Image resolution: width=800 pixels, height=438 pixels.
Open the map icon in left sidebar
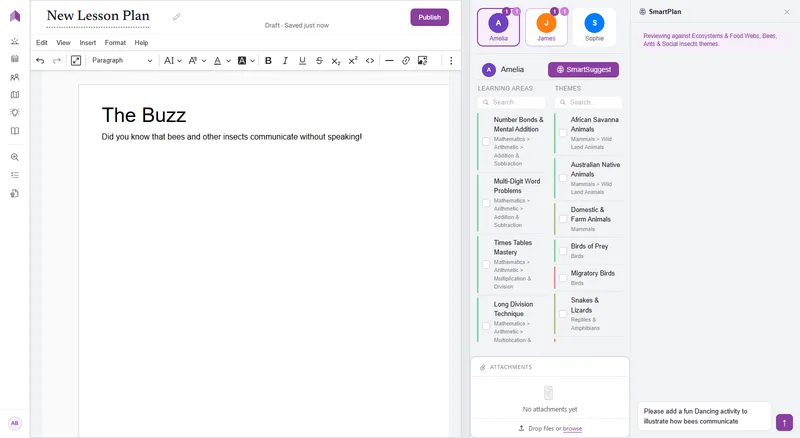coord(15,95)
